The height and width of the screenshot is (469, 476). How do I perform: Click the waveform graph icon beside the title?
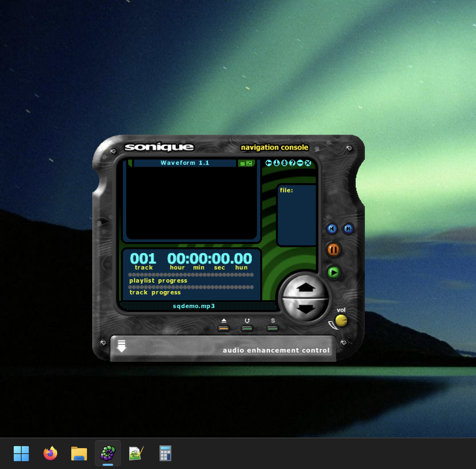point(249,163)
